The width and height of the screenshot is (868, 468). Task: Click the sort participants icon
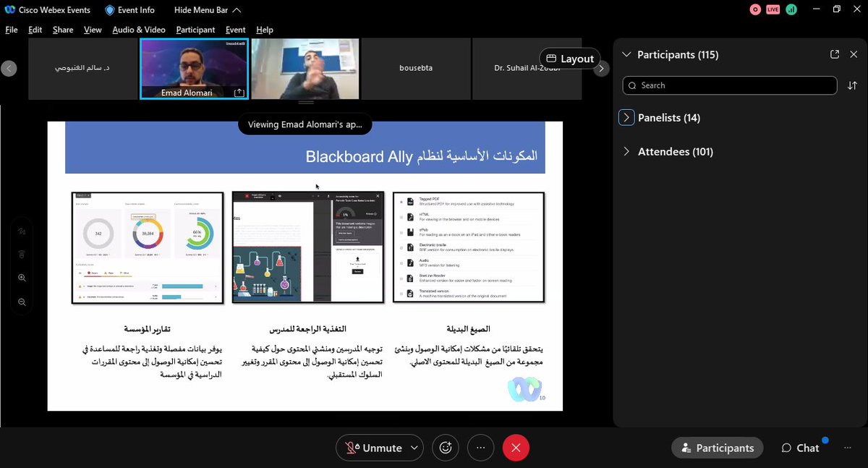852,85
